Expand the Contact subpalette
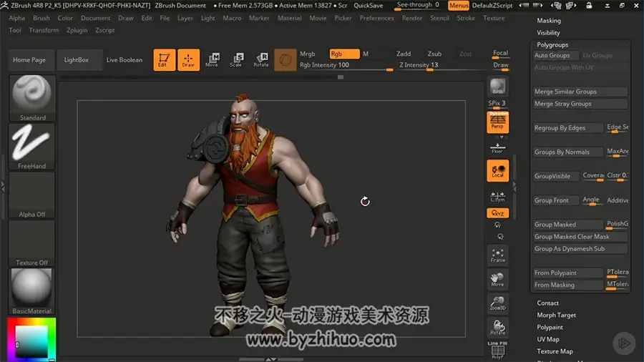This screenshot has width=644, height=362. point(547,303)
